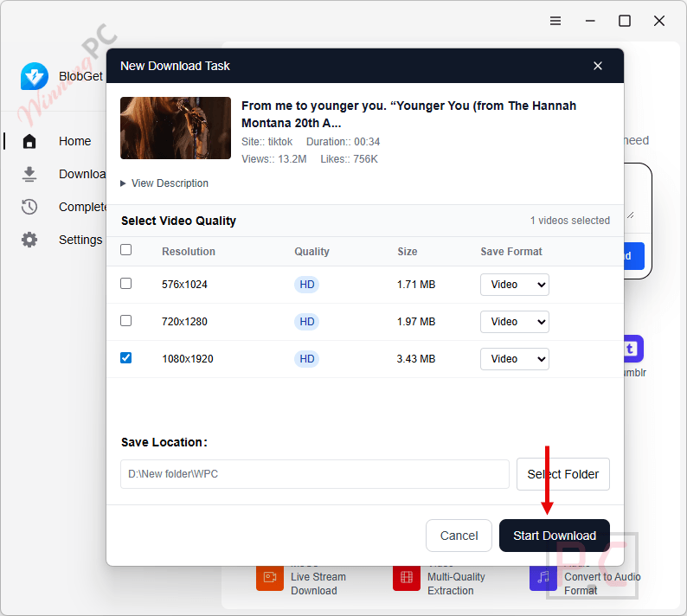Click the BlobGet app logo icon
This screenshot has width=687, height=616.
coord(34,76)
